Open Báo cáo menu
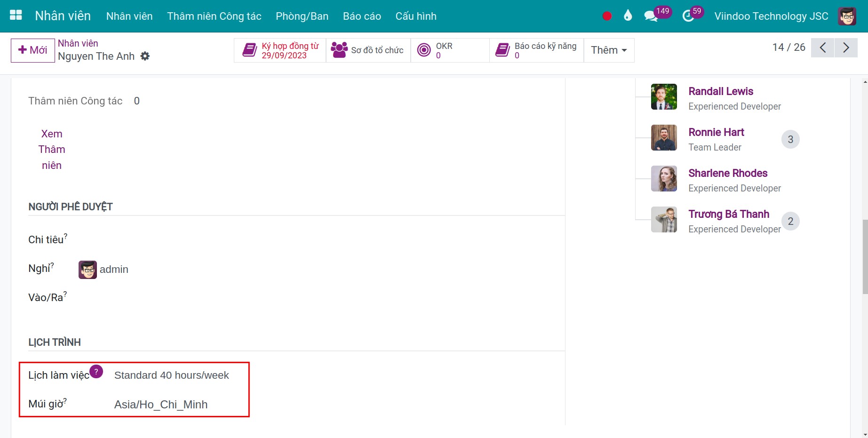 [362, 16]
